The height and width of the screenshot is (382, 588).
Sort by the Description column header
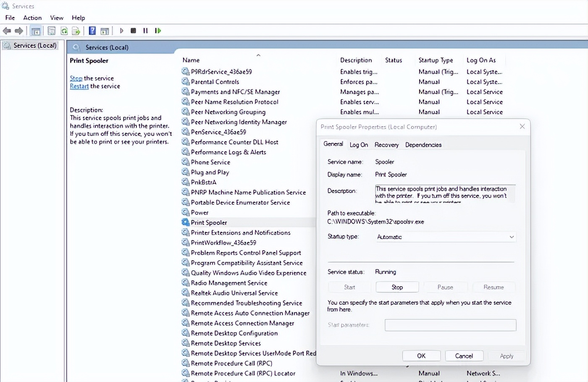click(x=356, y=60)
